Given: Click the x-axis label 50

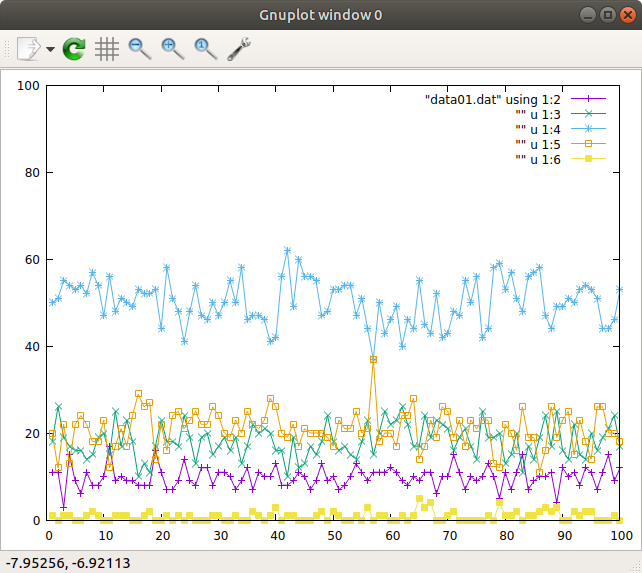Looking at the screenshot, I should pyautogui.click(x=335, y=536).
